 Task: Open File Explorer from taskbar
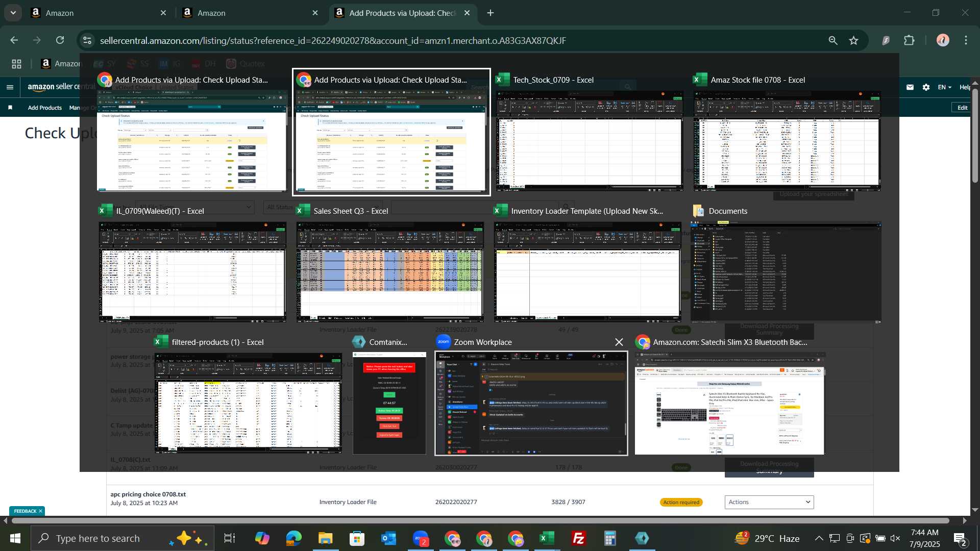(x=326, y=538)
